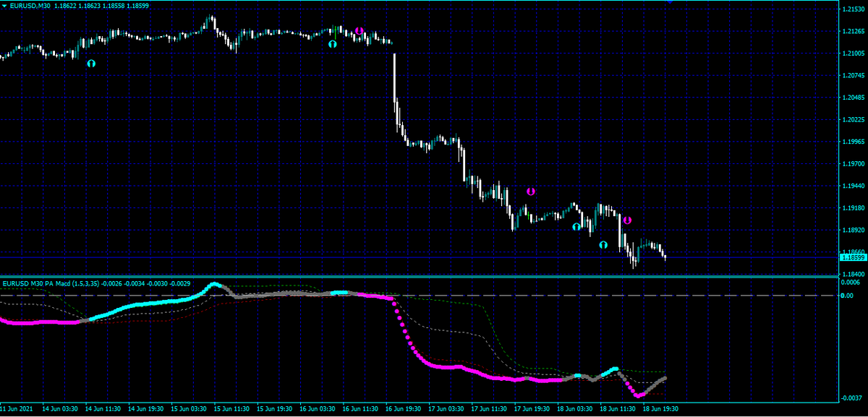
Task: Select the magenta sell arrow near 18 Jun 11:30
Action: 627,220
